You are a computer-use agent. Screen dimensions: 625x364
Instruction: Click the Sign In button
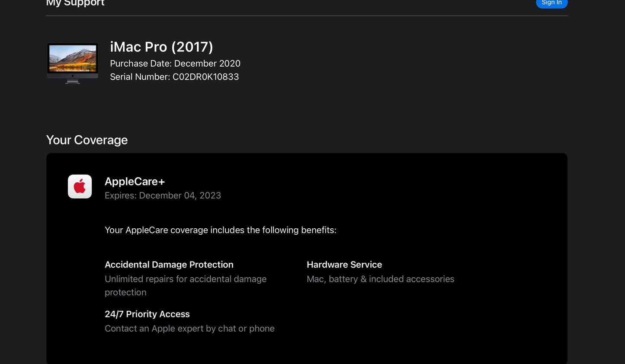point(551,3)
